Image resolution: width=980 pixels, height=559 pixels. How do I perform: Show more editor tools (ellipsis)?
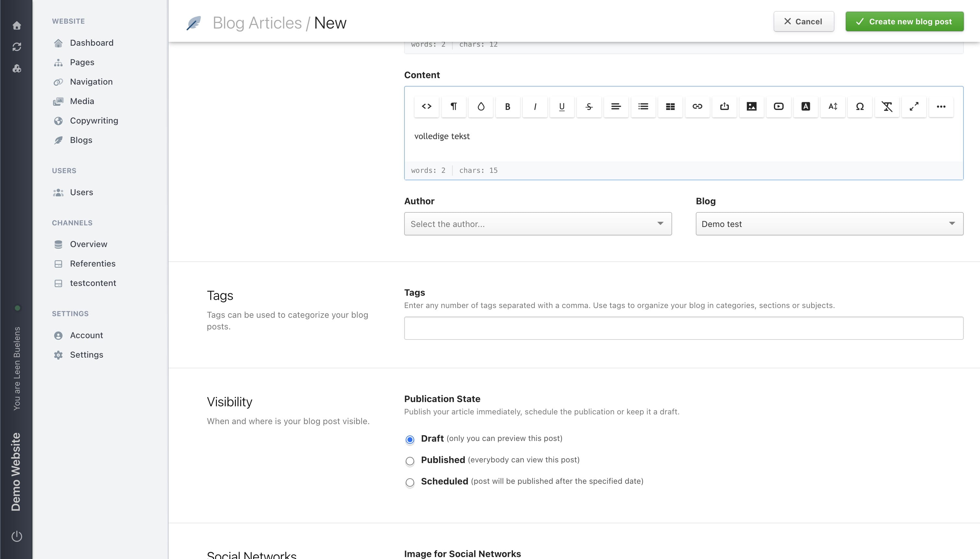tap(941, 106)
